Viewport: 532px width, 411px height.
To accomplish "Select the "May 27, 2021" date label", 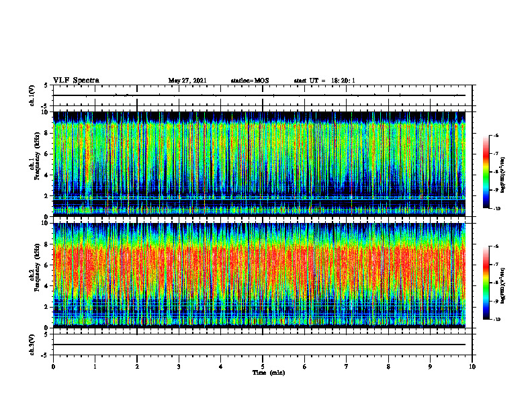I will (187, 81).
